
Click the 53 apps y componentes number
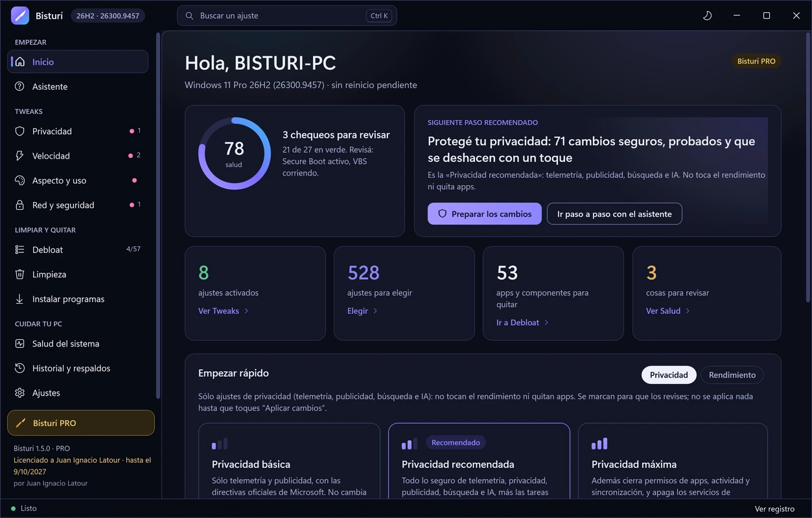pyautogui.click(x=507, y=273)
